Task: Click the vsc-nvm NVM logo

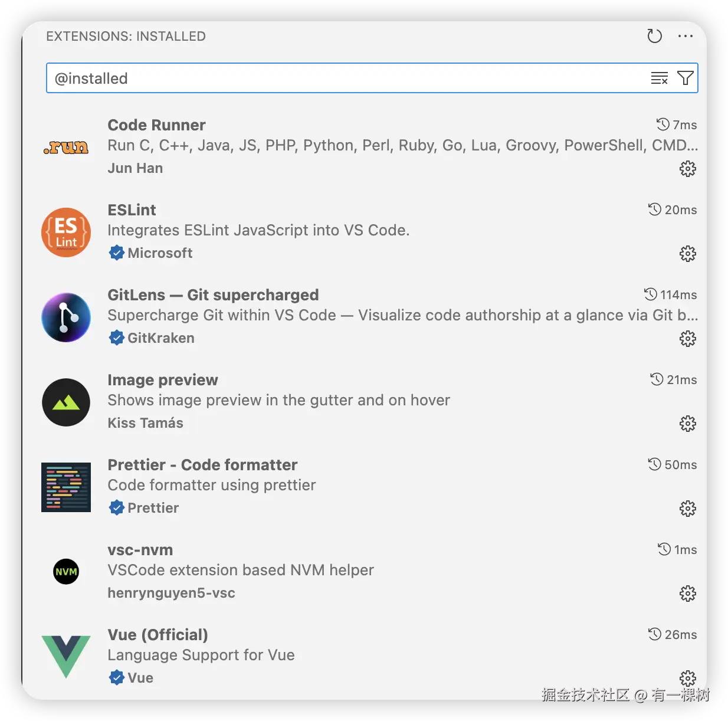Action: pos(66,572)
